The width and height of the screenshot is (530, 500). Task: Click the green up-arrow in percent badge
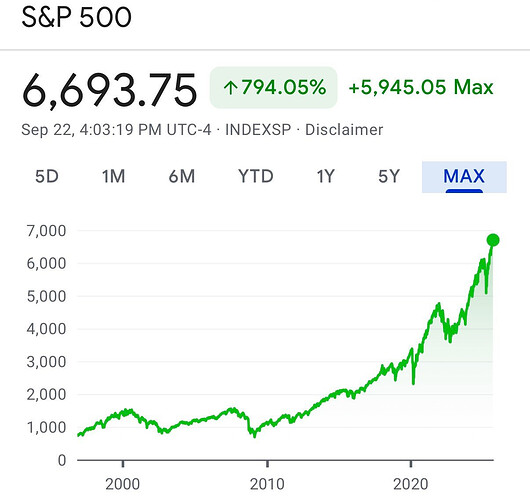[231, 88]
